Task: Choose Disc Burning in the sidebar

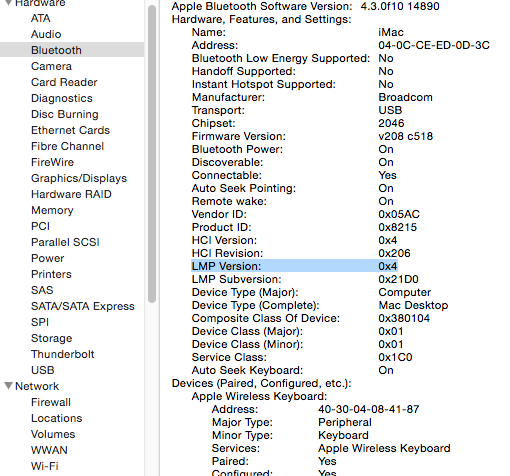Action: point(65,114)
